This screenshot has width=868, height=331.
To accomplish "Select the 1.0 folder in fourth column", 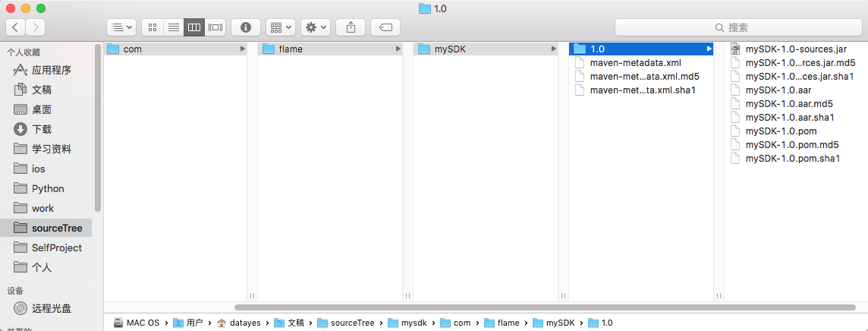I will click(x=641, y=49).
